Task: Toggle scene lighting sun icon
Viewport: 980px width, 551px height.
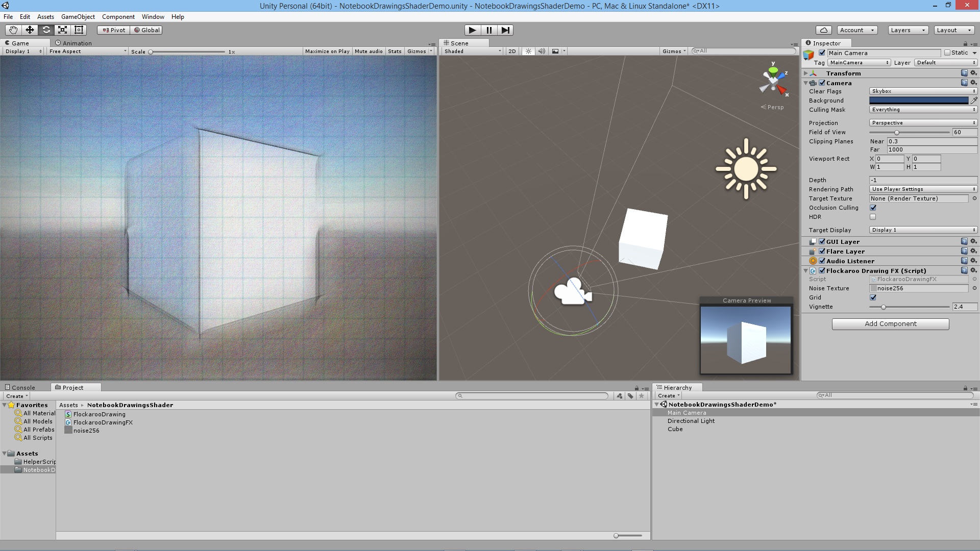Action: (x=528, y=51)
